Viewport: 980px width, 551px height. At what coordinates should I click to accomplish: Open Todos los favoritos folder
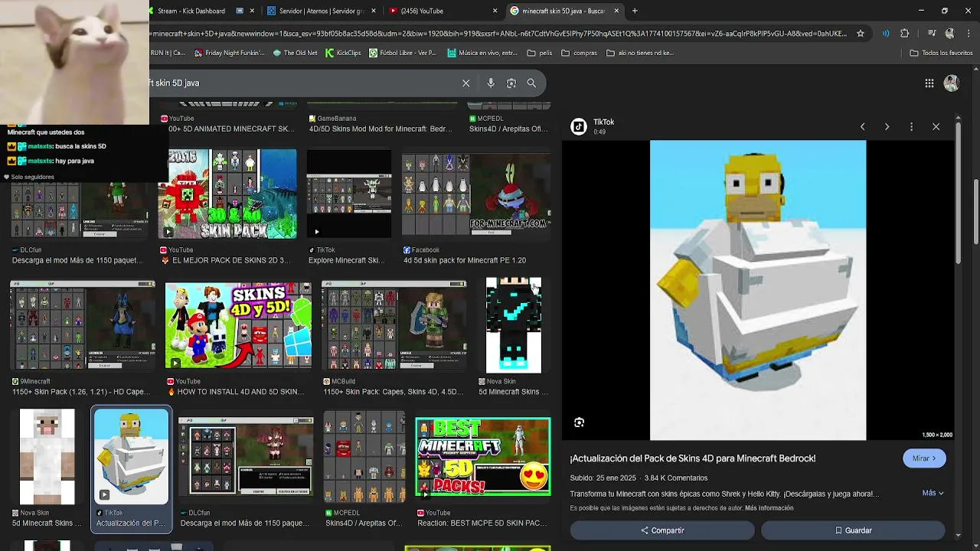(x=941, y=53)
